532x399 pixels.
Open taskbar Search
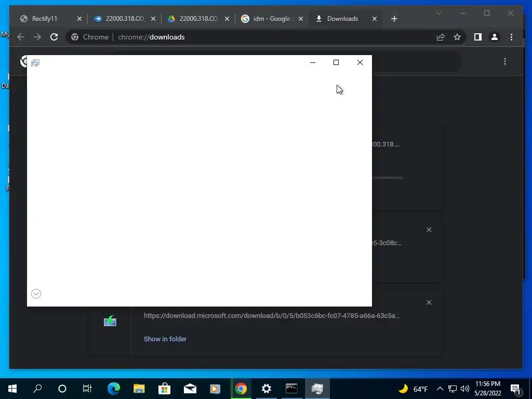point(37,389)
